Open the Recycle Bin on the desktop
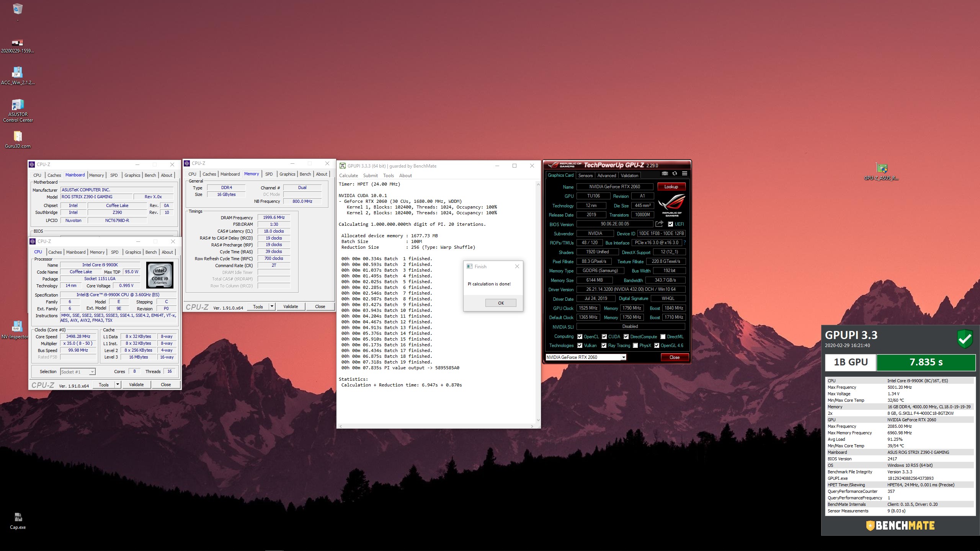980x551 pixels. [18, 9]
